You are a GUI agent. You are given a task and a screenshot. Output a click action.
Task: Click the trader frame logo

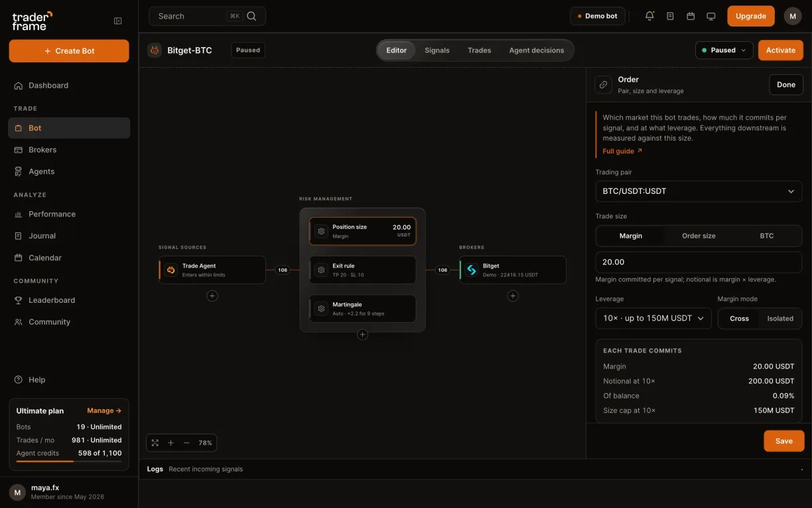pos(32,21)
